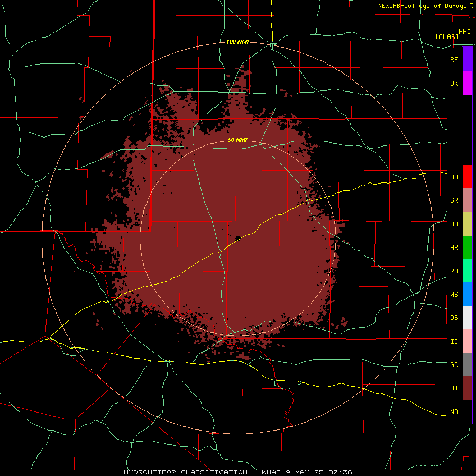This screenshot has height=476, width=476.
Task: Click the RA light green legend swatch
Action: (x=467, y=271)
